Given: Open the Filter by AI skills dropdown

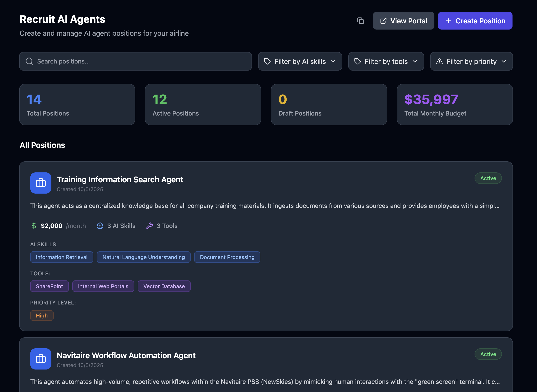Looking at the screenshot, I should click(300, 62).
